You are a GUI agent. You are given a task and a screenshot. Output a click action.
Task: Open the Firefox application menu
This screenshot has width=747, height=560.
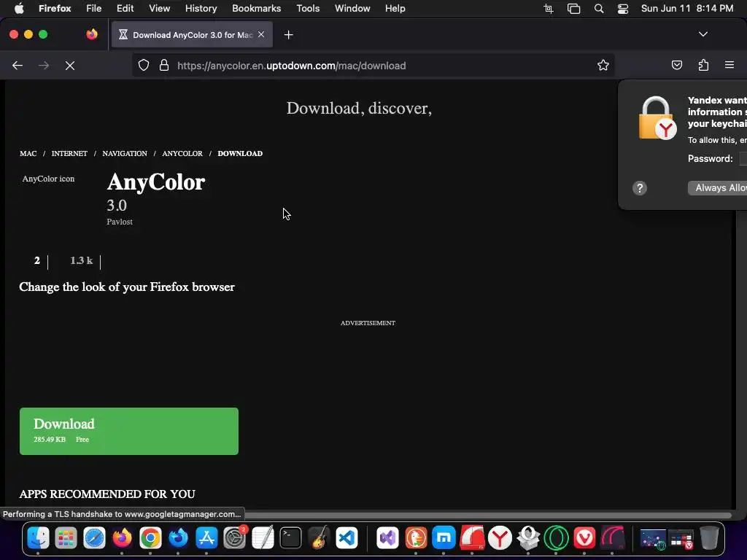pos(729,65)
